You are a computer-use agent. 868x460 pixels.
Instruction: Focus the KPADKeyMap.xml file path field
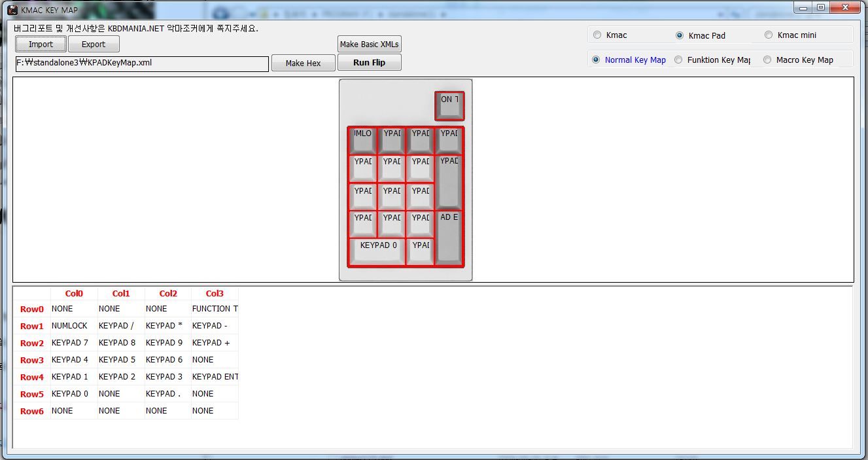pyautogui.click(x=142, y=63)
